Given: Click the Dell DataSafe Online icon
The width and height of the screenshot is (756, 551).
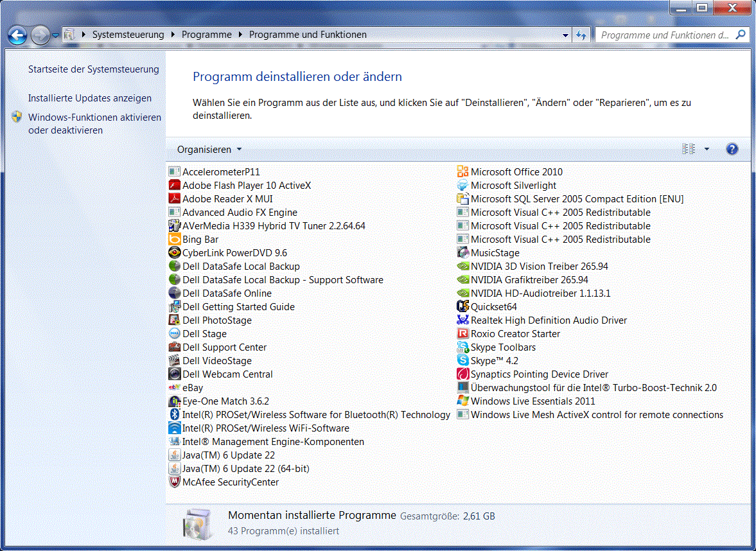Looking at the screenshot, I should point(174,293).
